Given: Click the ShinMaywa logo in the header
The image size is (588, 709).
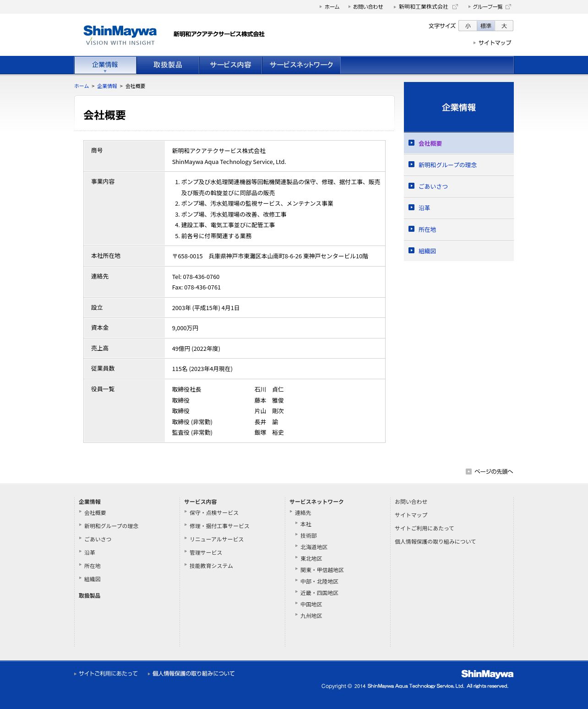Looking at the screenshot, I should [120, 35].
